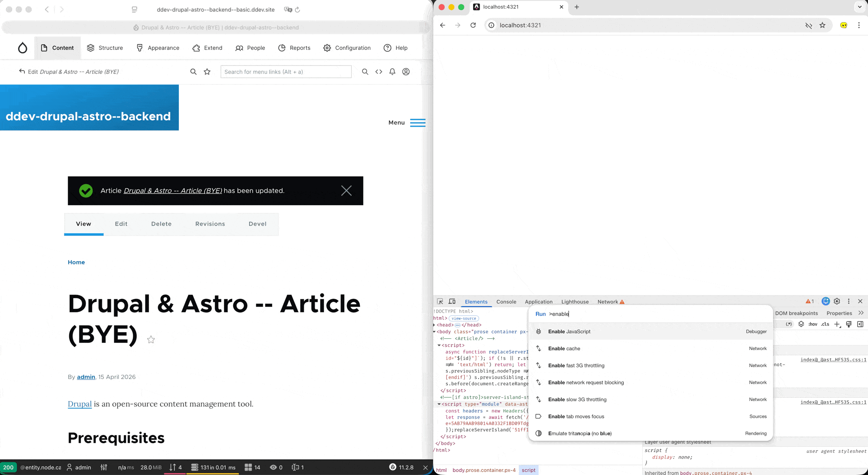Click the Safari reload icon
Screen dimensions: 868x475
coord(297,10)
